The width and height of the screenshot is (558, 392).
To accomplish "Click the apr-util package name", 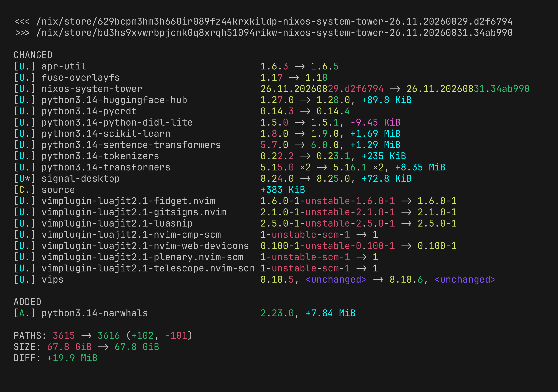I will pos(64,66).
